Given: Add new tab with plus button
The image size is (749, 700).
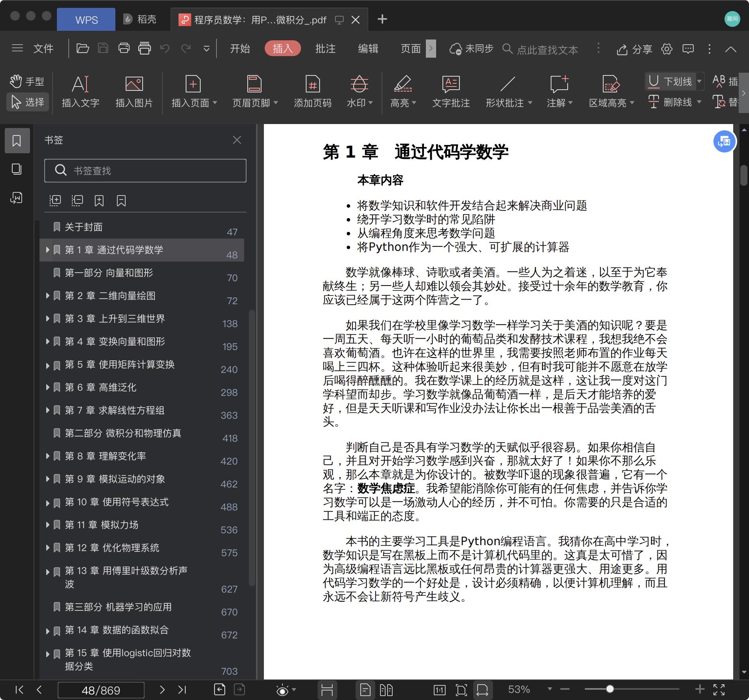Looking at the screenshot, I should (x=382, y=19).
